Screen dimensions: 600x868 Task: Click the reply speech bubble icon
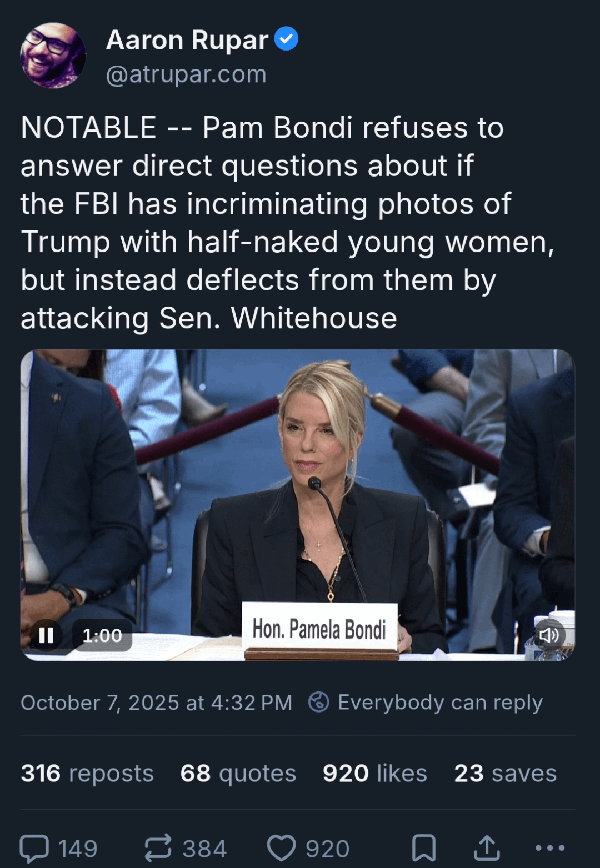click(x=34, y=849)
